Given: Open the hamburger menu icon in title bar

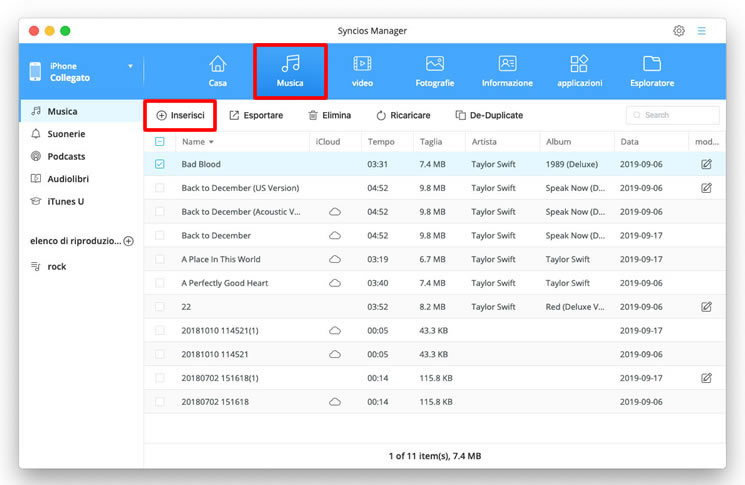Looking at the screenshot, I should [x=701, y=31].
